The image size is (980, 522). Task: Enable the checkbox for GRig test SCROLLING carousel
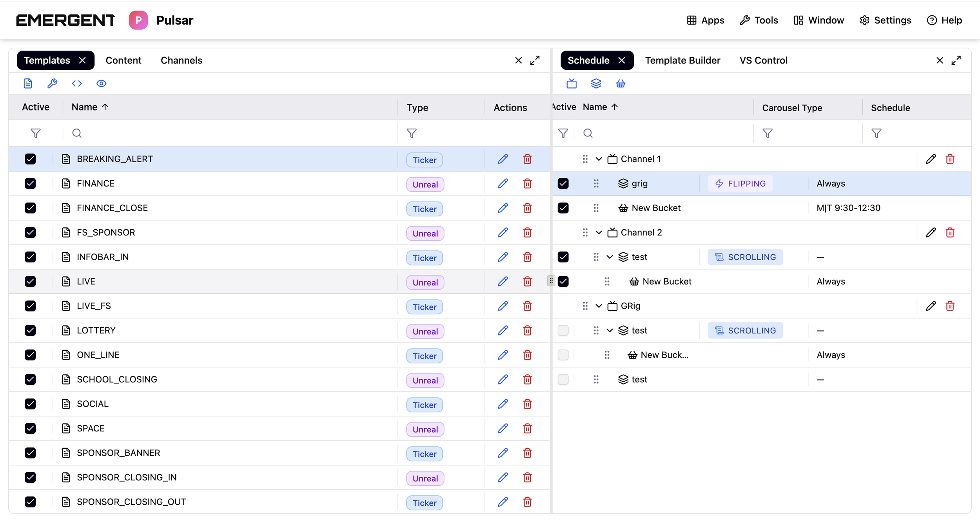[x=563, y=330]
